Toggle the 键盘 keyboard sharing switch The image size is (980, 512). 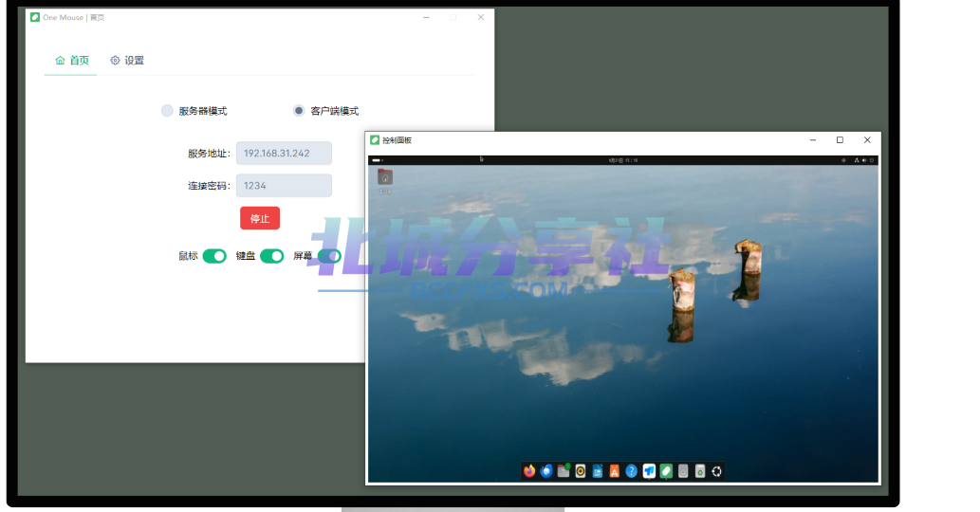[x=272, y=256]
